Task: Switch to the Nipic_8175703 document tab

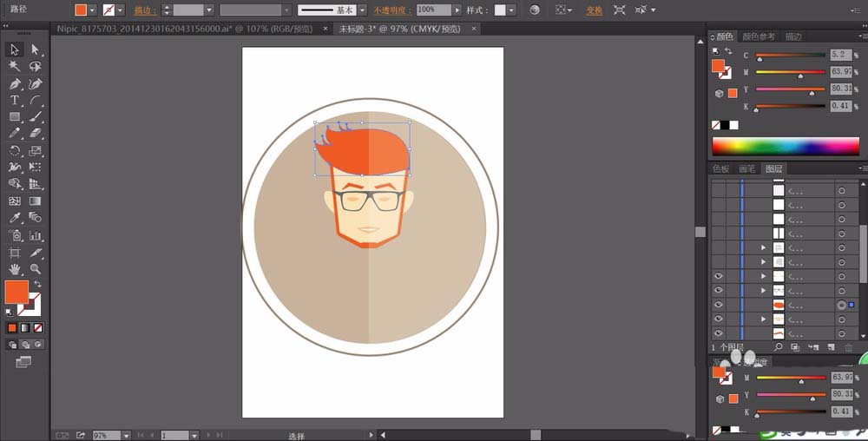Action: [185, 29]
